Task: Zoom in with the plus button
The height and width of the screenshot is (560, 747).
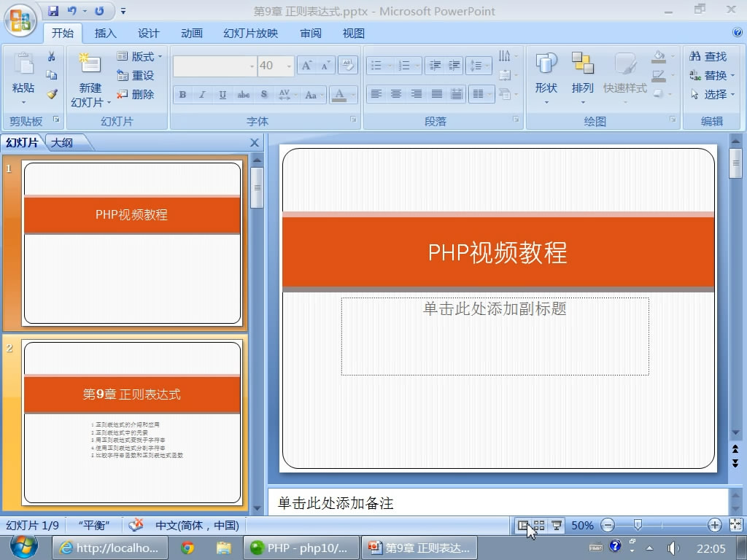Action: click(714, 525)
